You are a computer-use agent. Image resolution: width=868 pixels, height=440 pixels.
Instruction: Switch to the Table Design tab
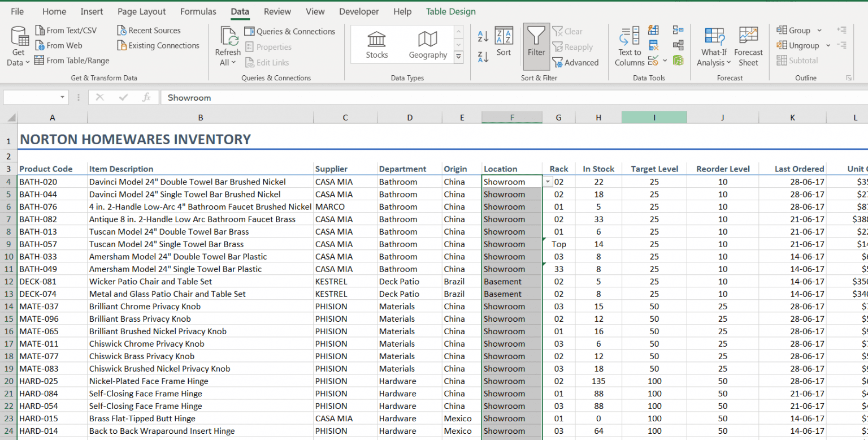[450, 11]
